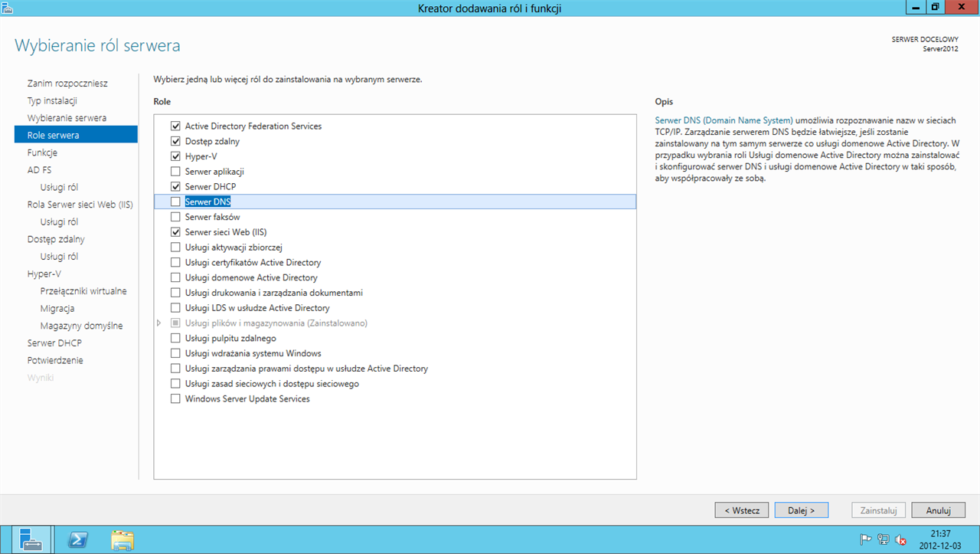
Task: Check Usługi certyfikatów Active Directory
Action: 175,262
